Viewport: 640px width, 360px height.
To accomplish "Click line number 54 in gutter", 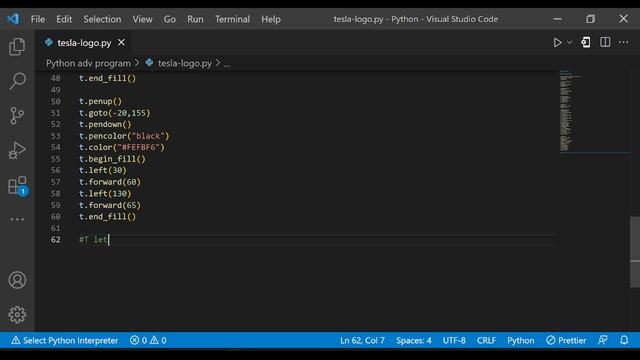I will 56,147.
